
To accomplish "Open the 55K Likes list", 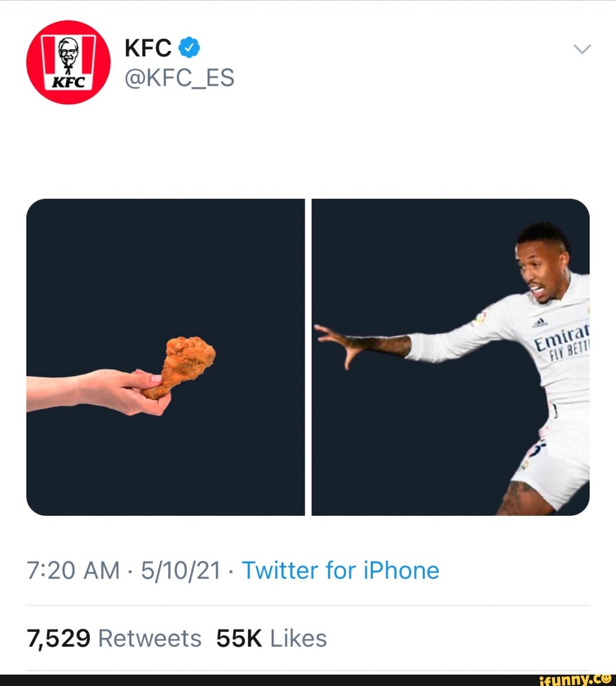I will click(x=271, y=638).
